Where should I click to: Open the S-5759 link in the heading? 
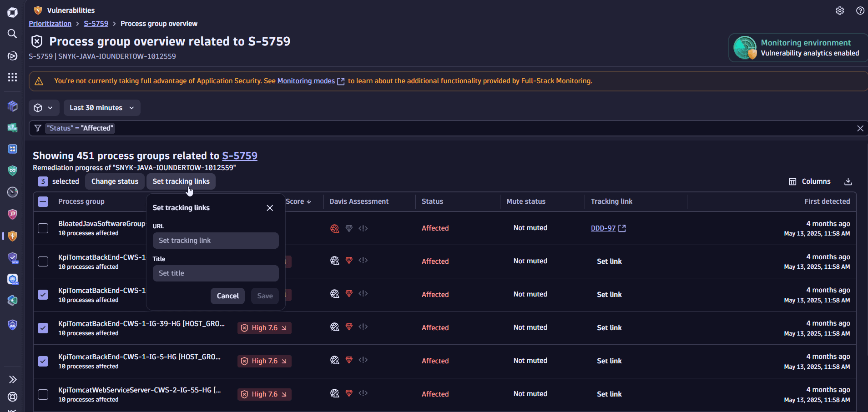click(240, 156)
